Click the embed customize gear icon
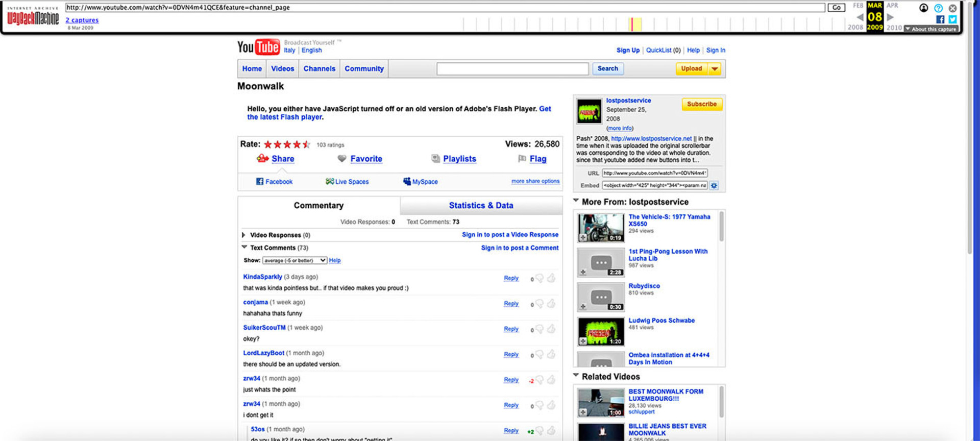 click(714, 186)
